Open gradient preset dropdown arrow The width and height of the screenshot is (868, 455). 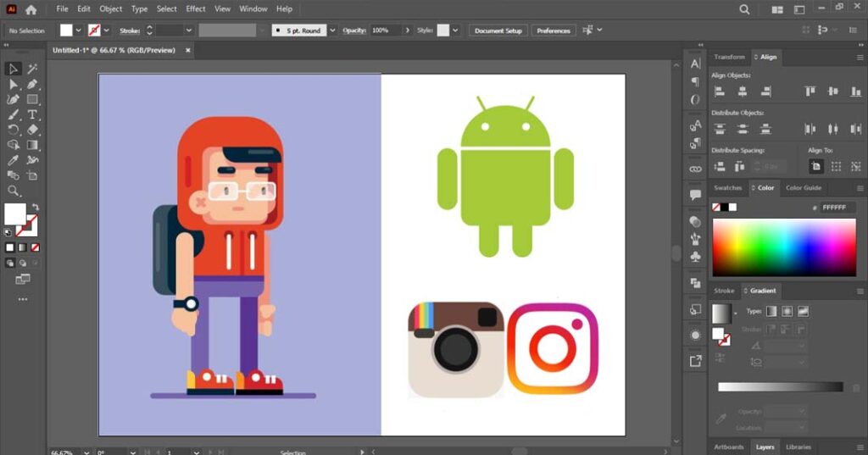735,314
